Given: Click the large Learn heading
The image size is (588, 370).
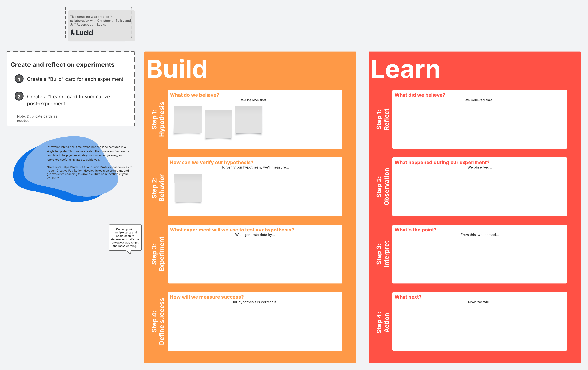Looking at the screenshot, I should click(405, 69).
